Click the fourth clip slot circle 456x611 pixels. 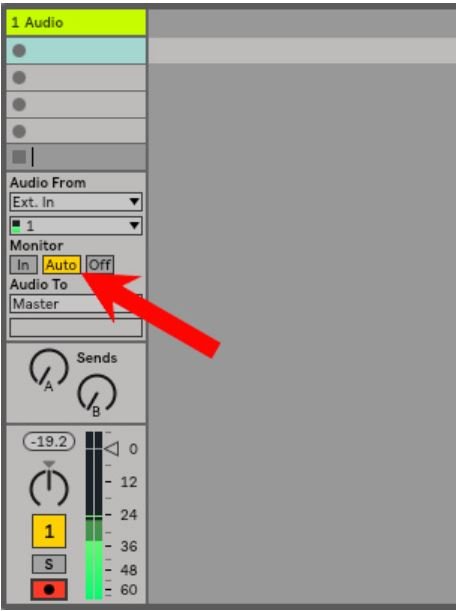[19, 131]
